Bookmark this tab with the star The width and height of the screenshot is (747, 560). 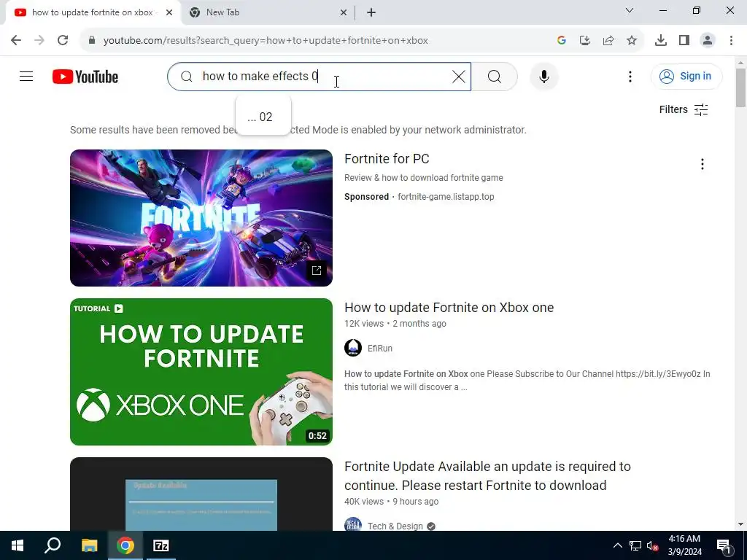pos(632,40)
